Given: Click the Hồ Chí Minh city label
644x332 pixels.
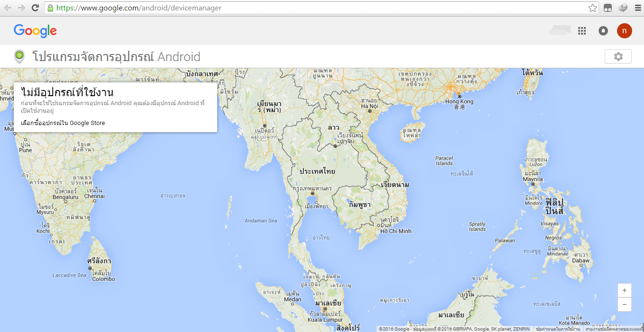Looking at the screenshot, I should (x=396, y=231).
